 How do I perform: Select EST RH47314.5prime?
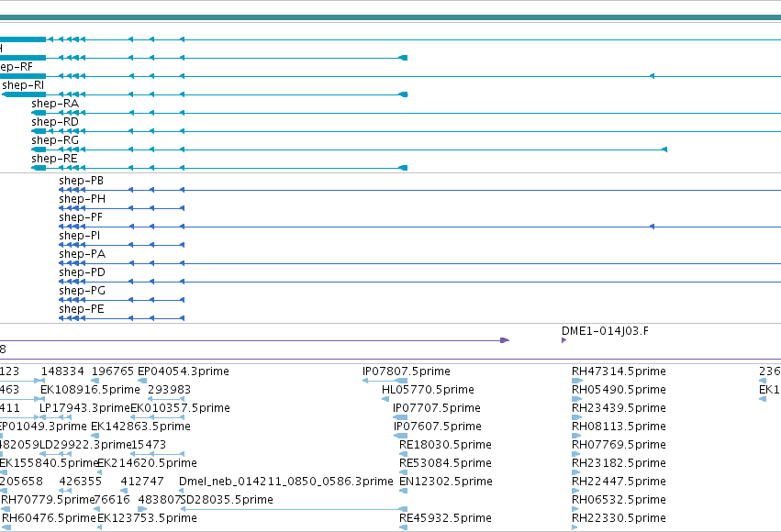(x=619, y=371)
